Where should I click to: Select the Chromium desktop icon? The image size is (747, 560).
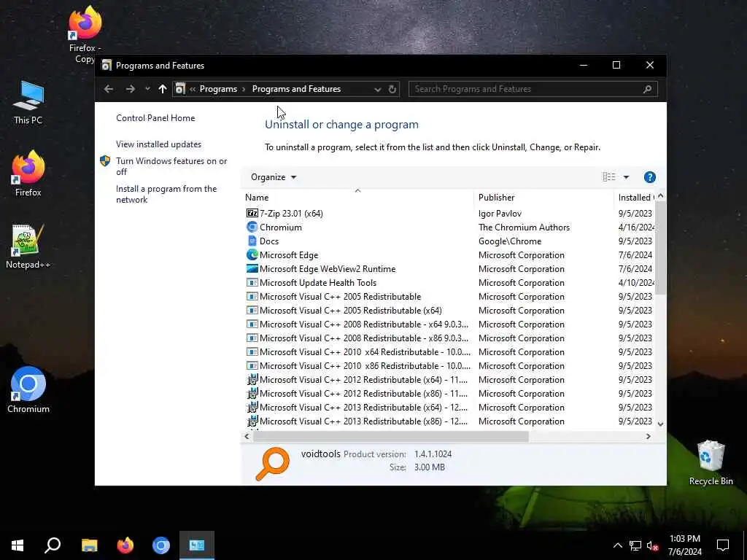pos(28,389)
